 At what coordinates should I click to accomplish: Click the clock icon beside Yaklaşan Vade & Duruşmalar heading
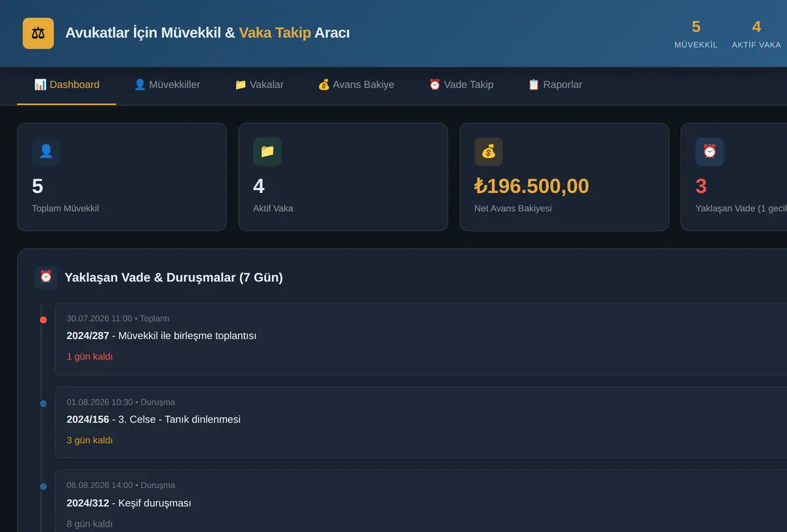pos(46,277)
